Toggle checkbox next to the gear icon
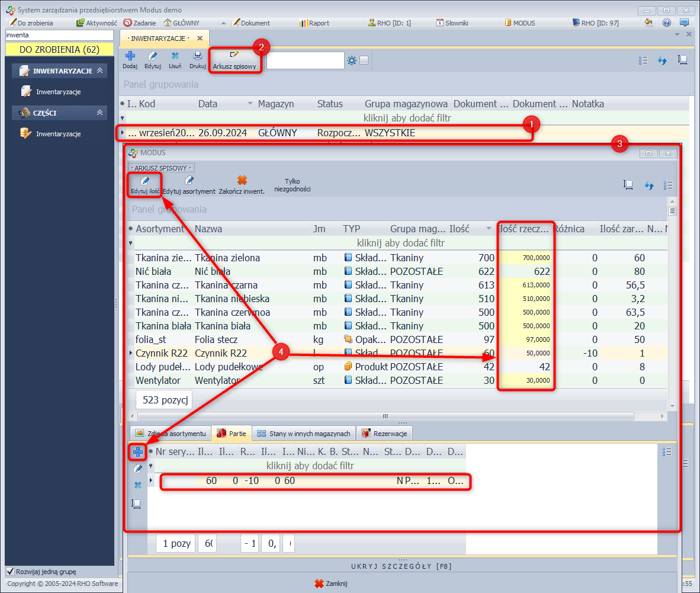This screenshot has width=700, height=593. coord(364,60)
